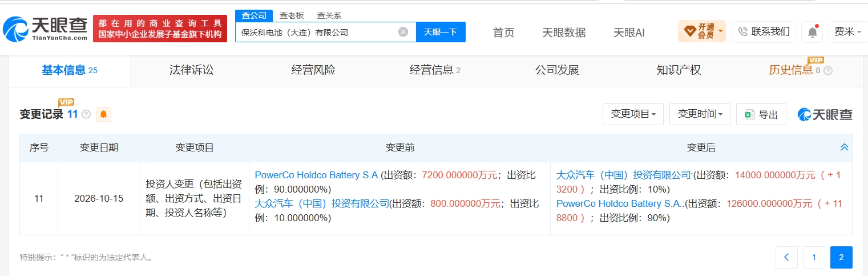Screen dimensions: 868x276
Task: Click the current page 2 button
Action: click(x=841, y=257)
